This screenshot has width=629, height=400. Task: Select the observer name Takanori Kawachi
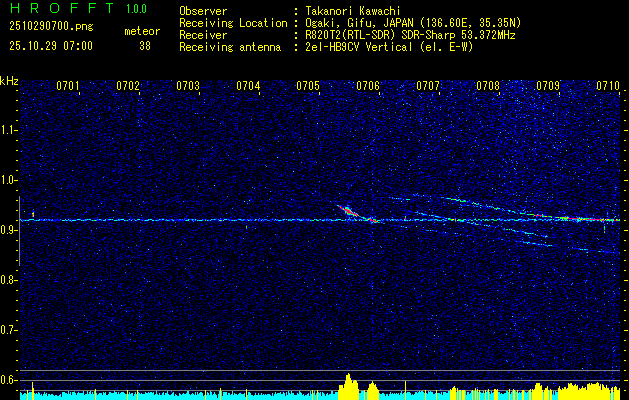tap(353, 11)
